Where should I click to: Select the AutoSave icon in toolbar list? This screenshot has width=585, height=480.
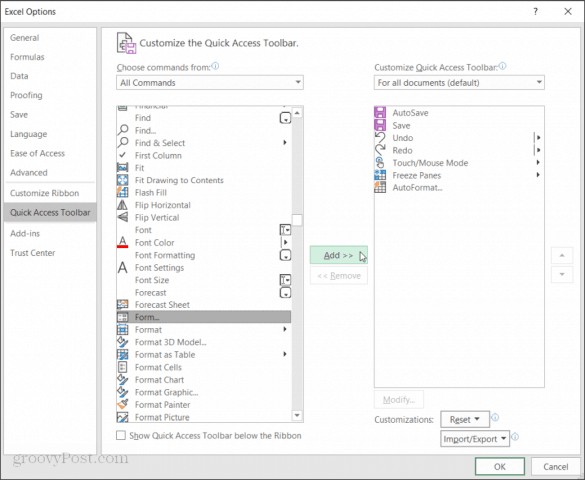tap(380, 113)
